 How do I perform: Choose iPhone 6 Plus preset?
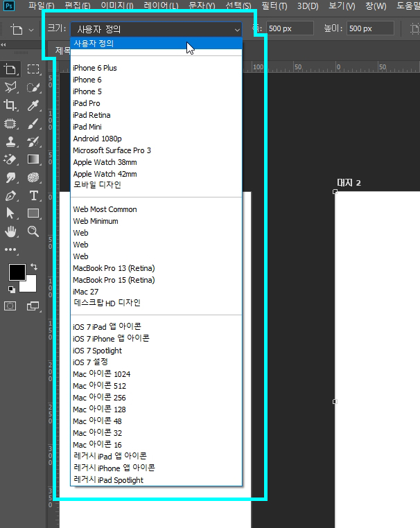pyautogui.click(x=156, y=68)
